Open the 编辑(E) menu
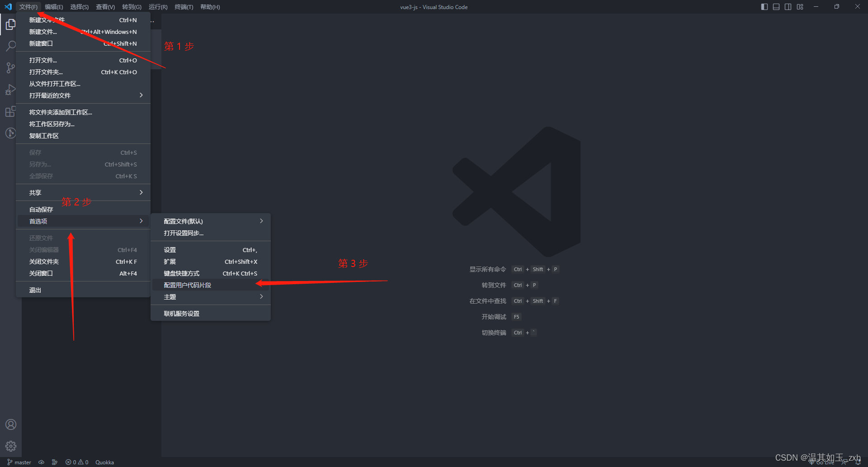This screenshot has width=868, height=467. point(54,7)
